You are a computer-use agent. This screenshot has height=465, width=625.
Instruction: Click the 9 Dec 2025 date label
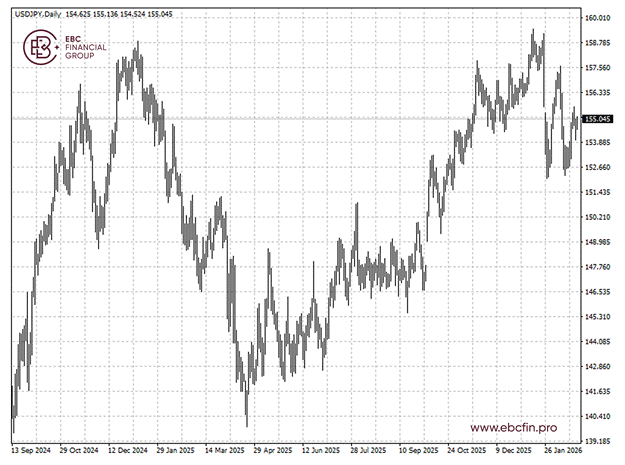pos(514,451)
